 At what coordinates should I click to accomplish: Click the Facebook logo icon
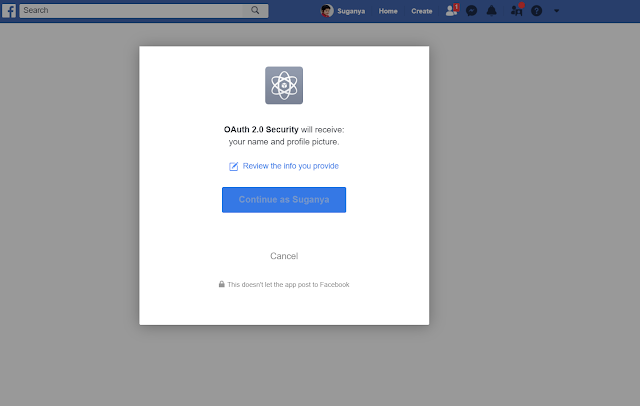point(9,11)
